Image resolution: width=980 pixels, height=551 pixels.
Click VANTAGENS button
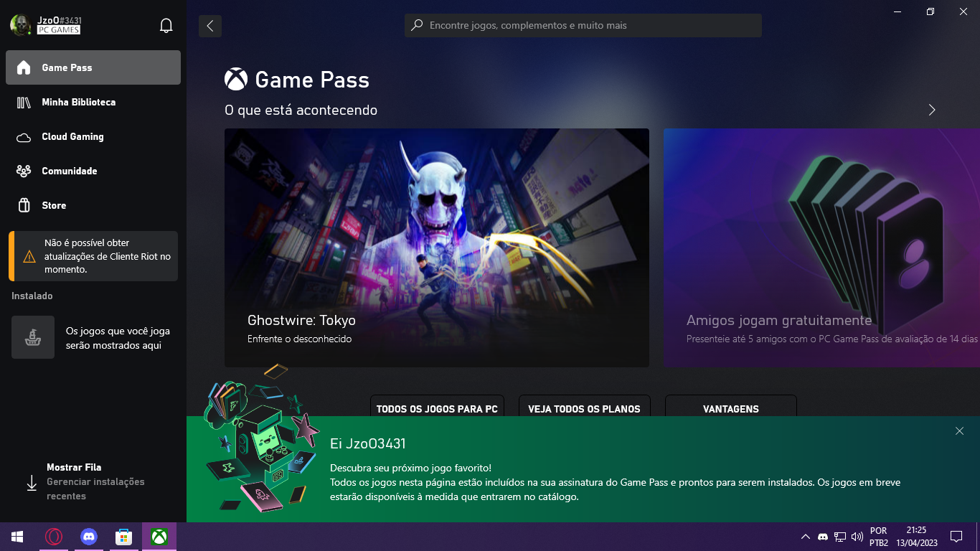[731, 408]
